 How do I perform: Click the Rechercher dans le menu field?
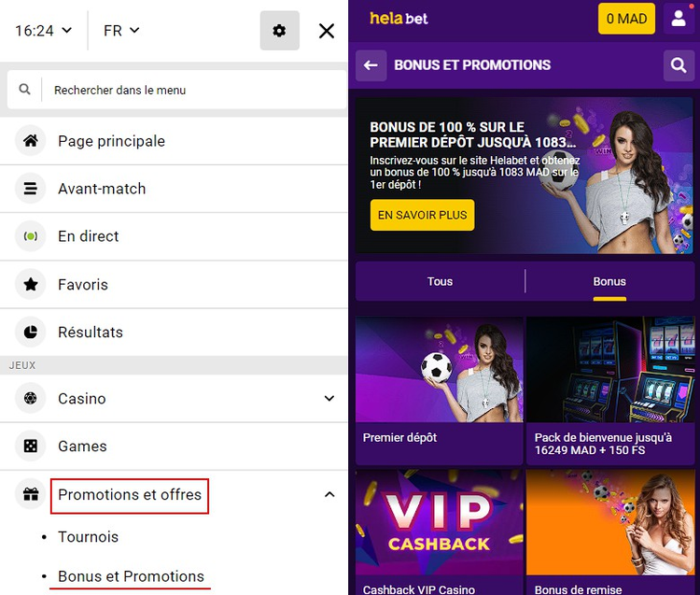click(x=176, y=90)
